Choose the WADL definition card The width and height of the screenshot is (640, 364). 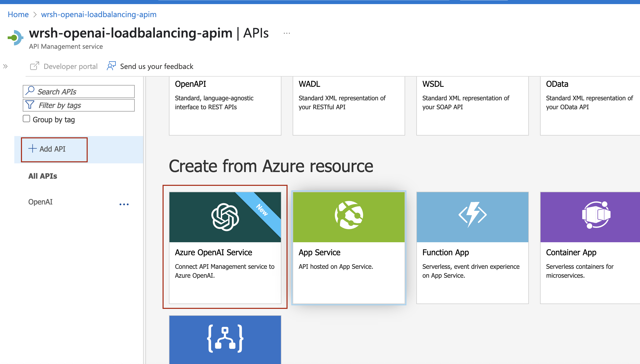[x=349, y=106]
